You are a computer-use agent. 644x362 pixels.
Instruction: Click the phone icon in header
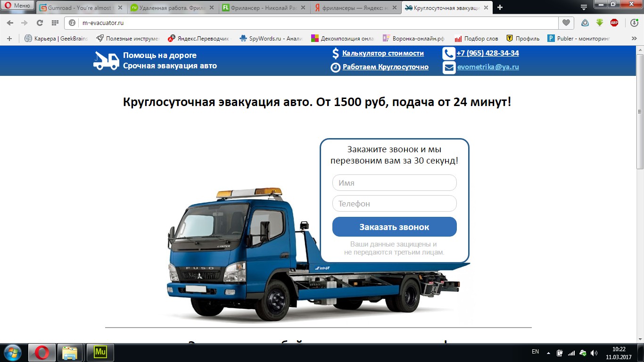pyautogui.click(x=448, y=53)
